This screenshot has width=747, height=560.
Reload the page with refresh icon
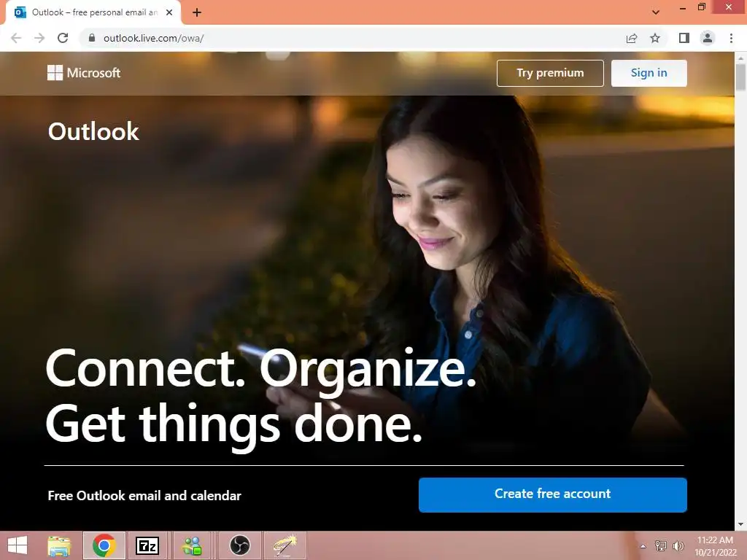tap(63, 38)
